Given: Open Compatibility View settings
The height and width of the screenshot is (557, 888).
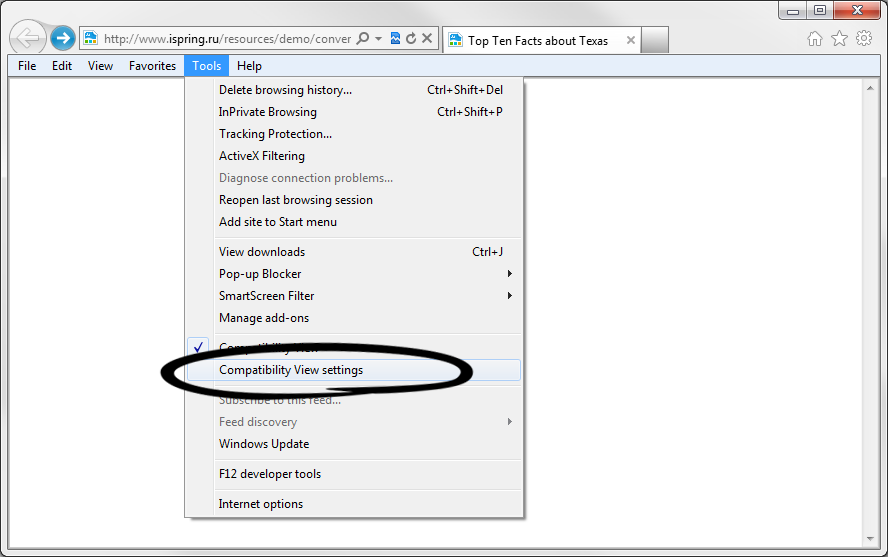Looking at the screenshot, I should (x=354, y=370).
